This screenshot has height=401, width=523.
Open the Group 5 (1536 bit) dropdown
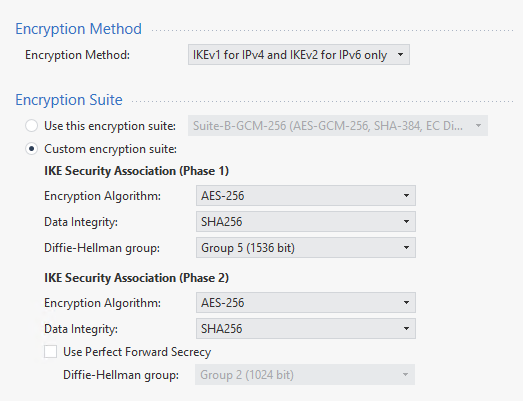306,248
